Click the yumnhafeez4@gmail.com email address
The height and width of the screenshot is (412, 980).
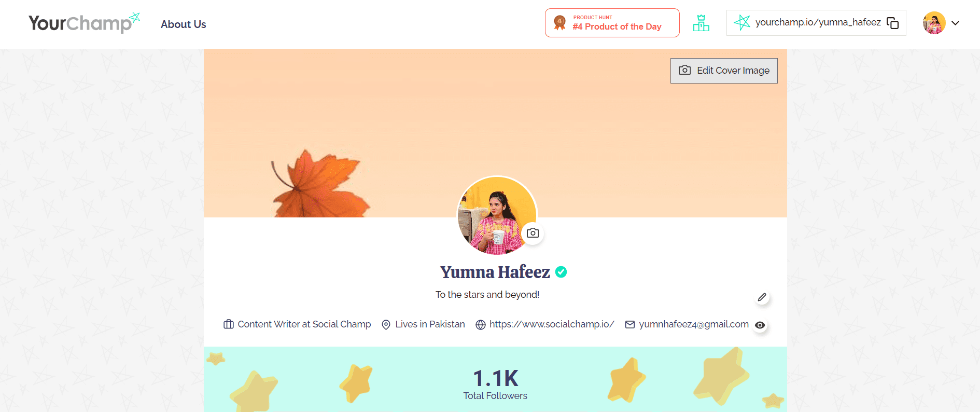(x=693, y=324)
